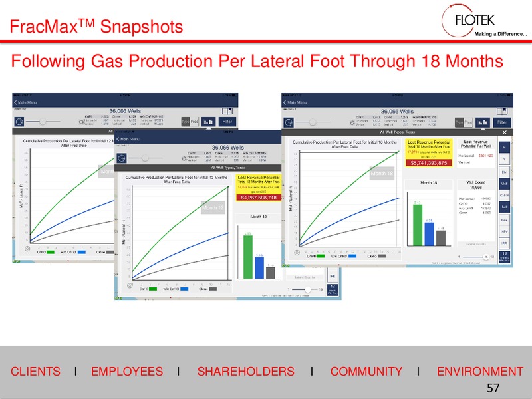Tap clock icon in rear 12-month window

[x=19, y=122]
